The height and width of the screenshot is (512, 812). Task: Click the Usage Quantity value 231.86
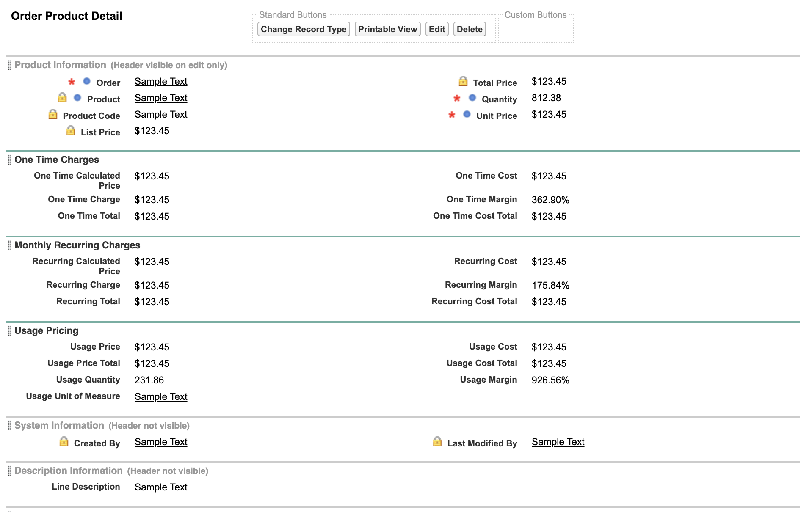click(x=149, y=380)
